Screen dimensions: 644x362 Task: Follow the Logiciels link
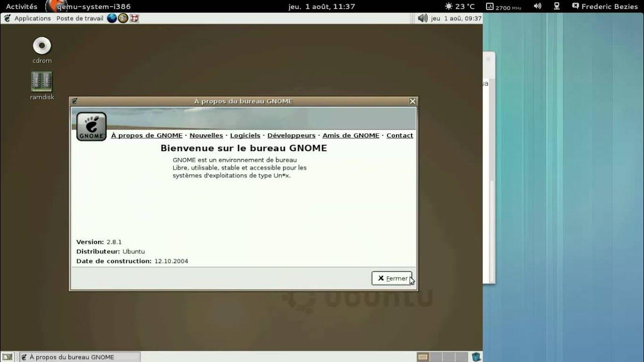[245, 135]
